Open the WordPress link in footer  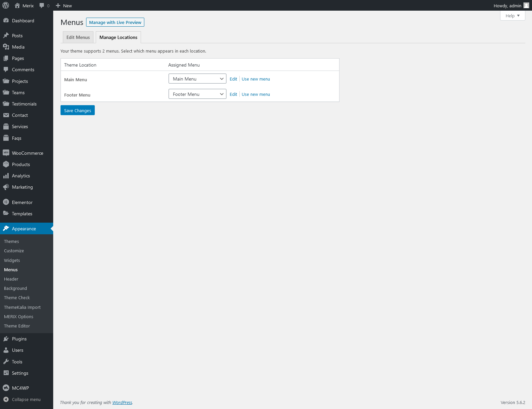[x=122, y=402]
